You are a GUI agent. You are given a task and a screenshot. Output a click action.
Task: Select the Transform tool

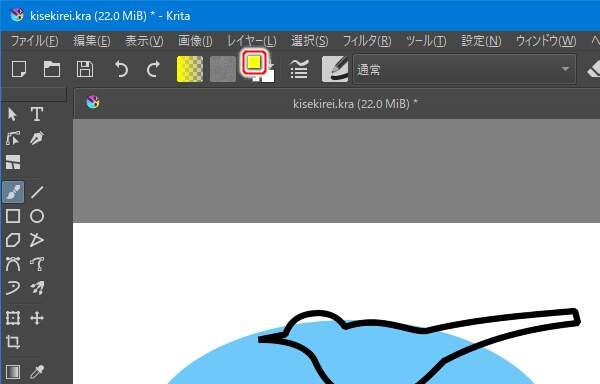[x=13, y=318]
